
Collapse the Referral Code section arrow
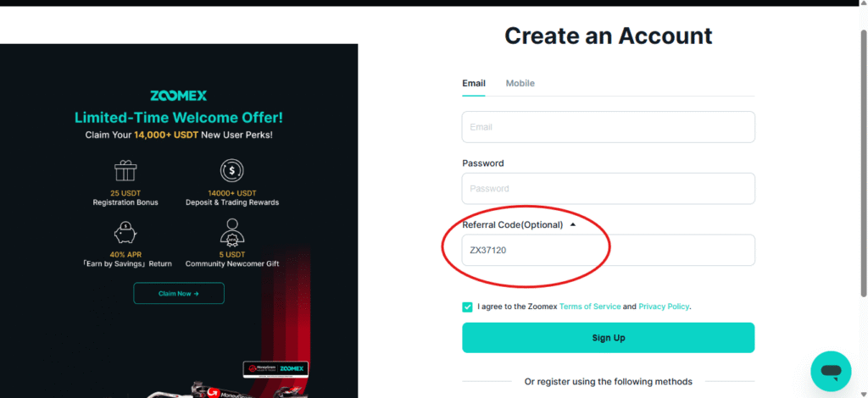click(573, 225)
